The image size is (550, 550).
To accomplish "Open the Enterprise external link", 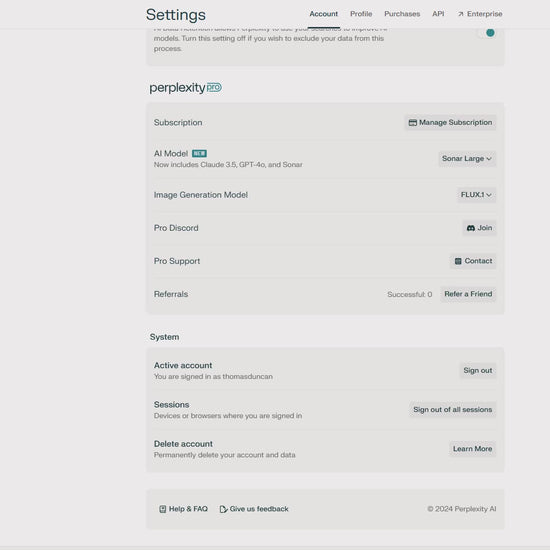I will tap(480, 14).
